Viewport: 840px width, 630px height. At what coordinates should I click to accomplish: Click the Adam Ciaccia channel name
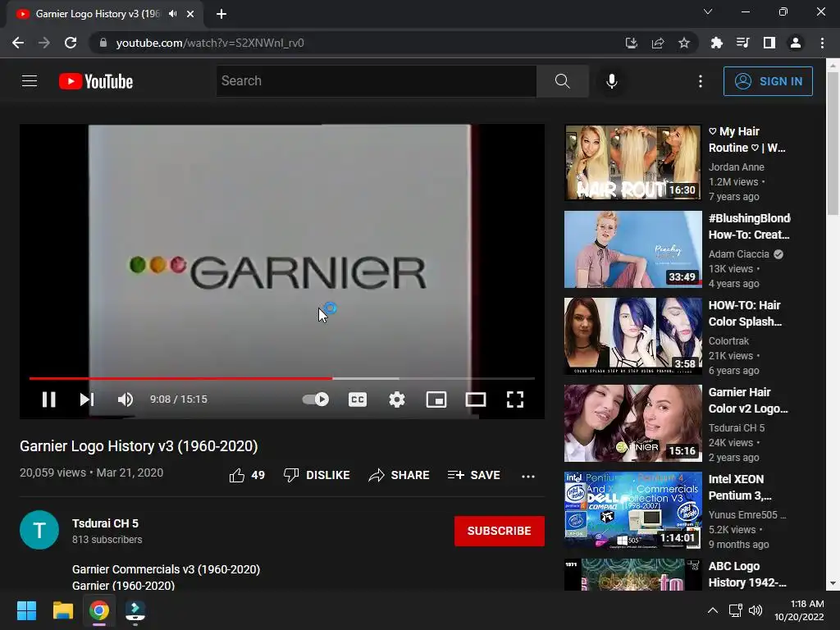(739, 254)
